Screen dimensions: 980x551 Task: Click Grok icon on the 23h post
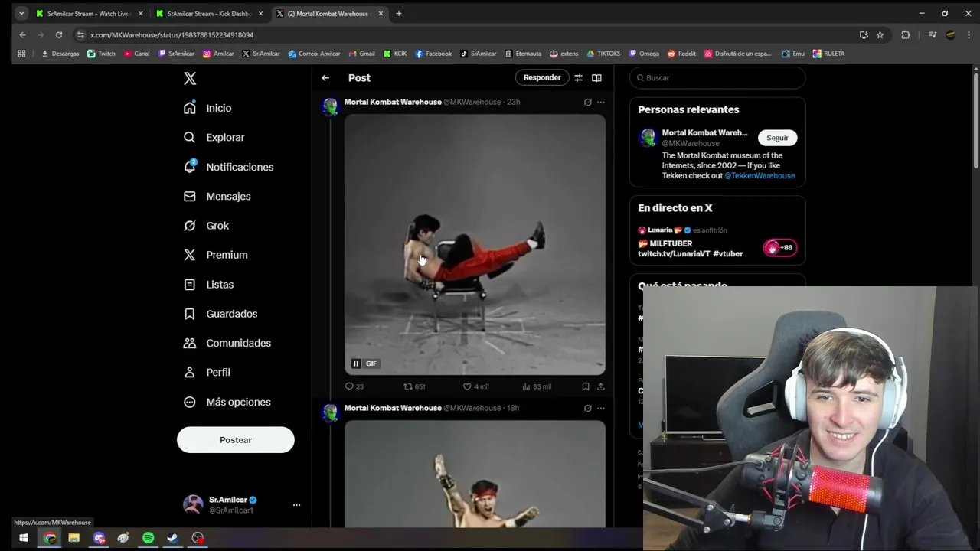(588, 102)
